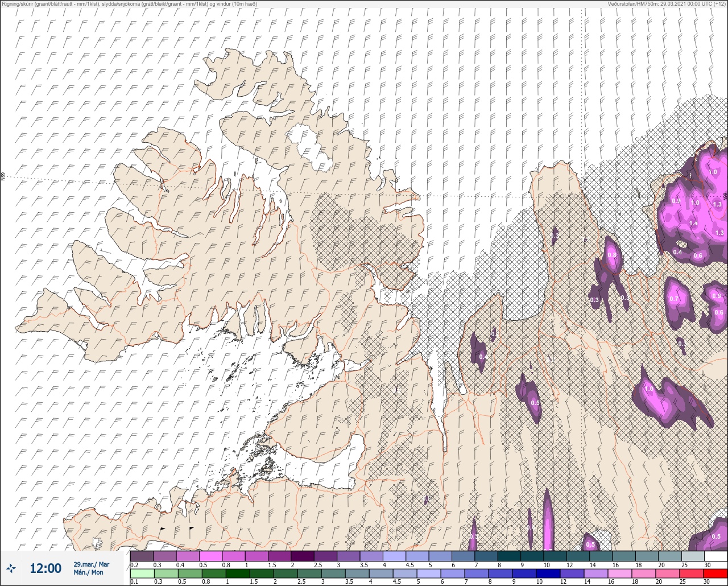Click the pale green bottom-row swatch at 0.1

coord(142,573)
